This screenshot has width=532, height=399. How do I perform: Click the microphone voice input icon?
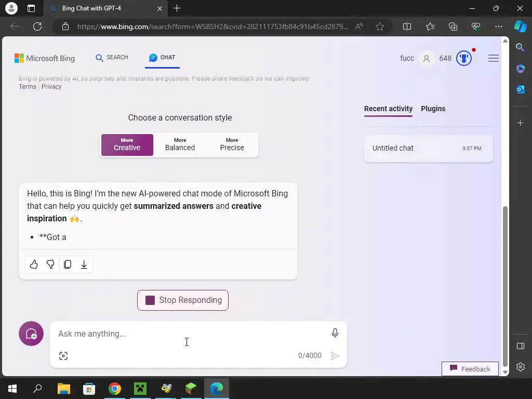(x=335, y=333)
